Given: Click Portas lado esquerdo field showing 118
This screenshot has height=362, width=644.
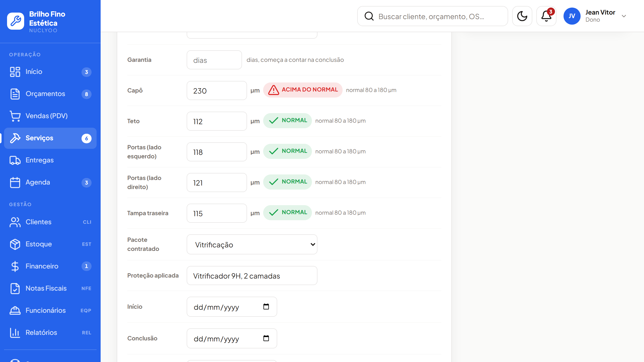Looking at the screenshot, I should tap(217, 152).
